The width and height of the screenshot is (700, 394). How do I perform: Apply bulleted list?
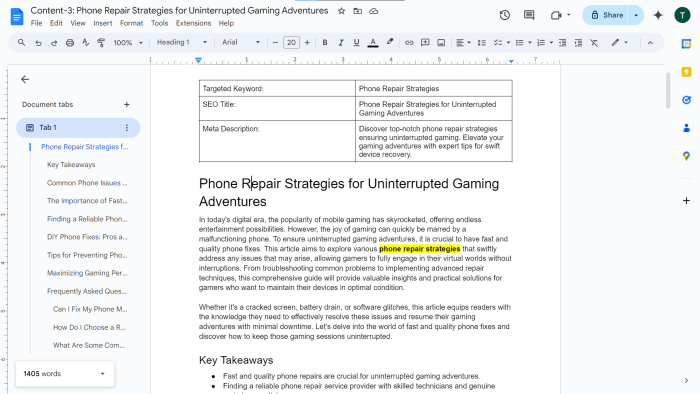519,42
